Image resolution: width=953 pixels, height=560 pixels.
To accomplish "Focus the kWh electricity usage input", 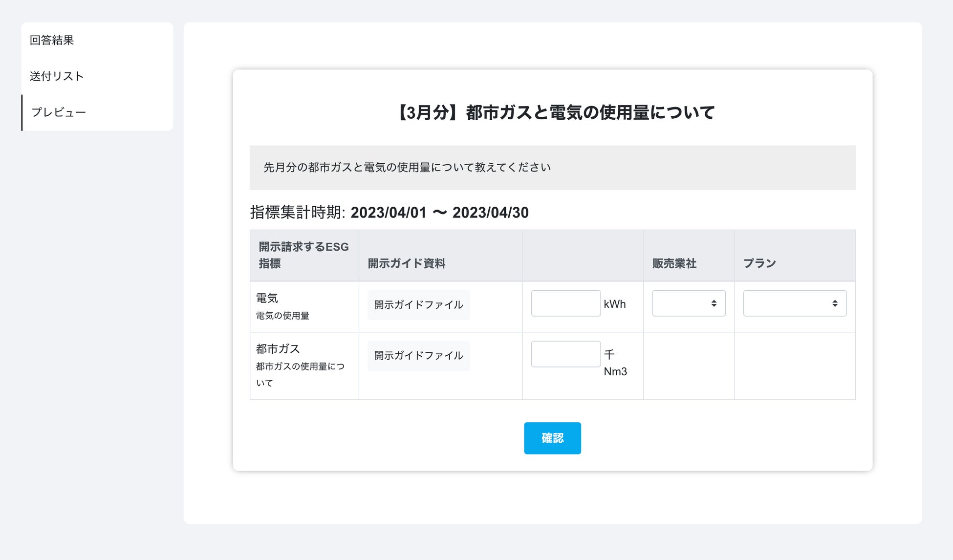I will tap(565, 303).
